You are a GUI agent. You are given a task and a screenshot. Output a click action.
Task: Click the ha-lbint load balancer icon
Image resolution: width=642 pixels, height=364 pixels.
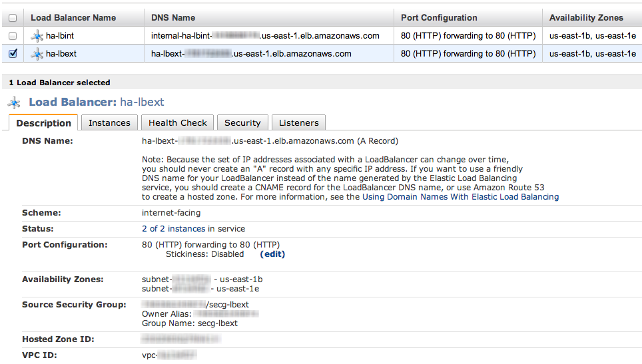pos(37,36)
